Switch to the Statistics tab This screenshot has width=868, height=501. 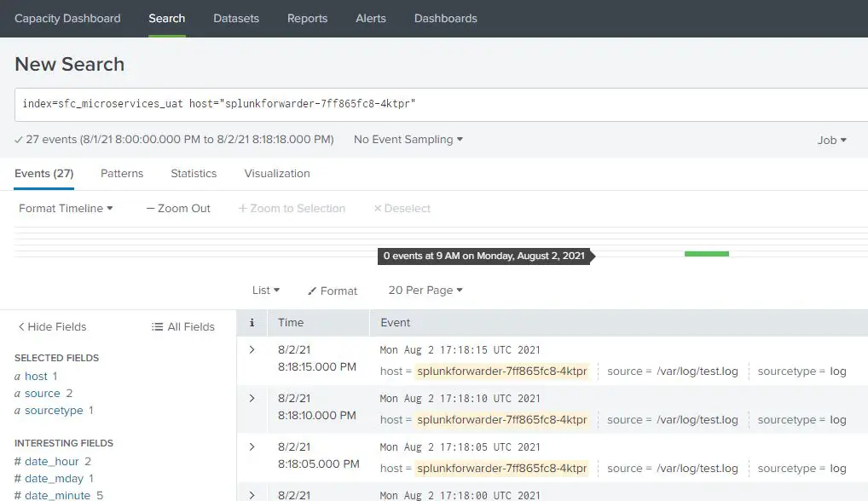194,174
